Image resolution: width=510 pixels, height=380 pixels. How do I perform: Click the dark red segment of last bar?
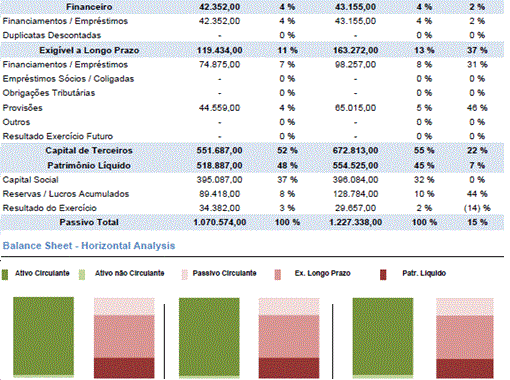(465, 368)
